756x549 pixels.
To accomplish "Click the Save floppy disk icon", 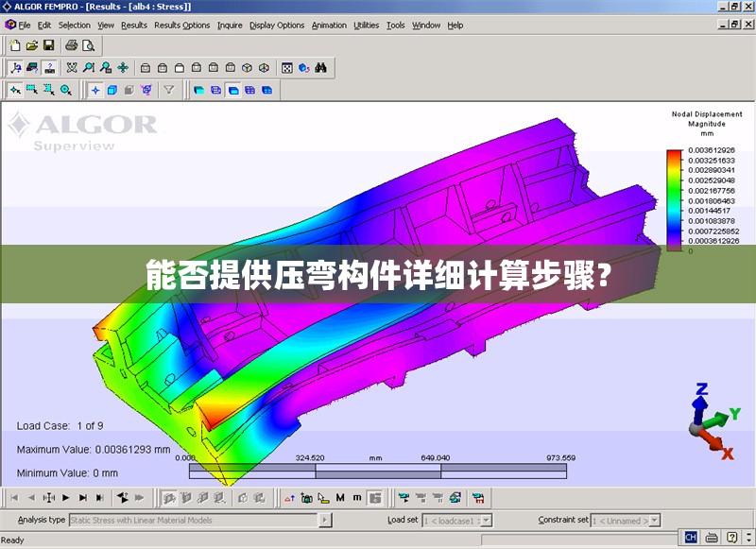I will coord(48,44).
